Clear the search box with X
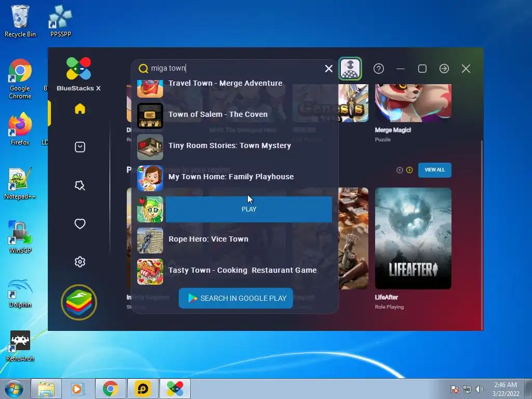This screenshot has width=532, height=399. point(328,69)
